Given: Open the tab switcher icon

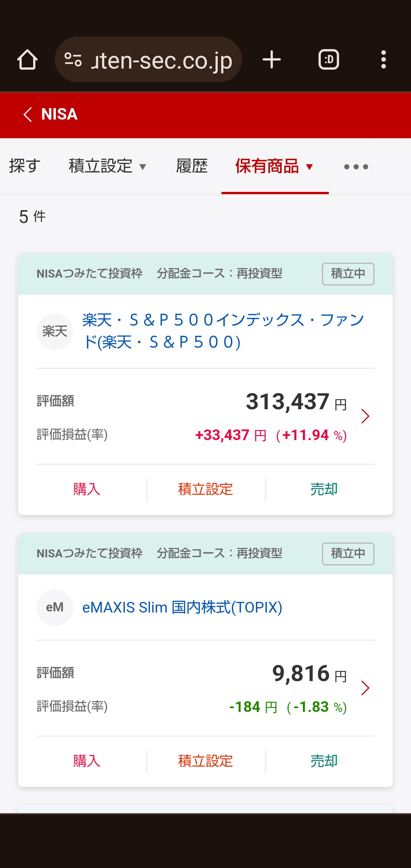Looking at the screenshot, I should pos(328,60).
